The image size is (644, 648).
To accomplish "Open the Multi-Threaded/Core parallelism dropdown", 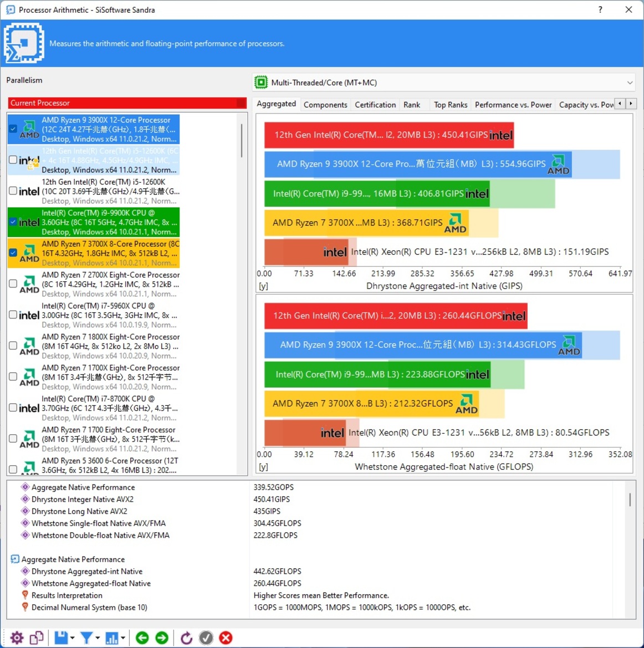I will point(445,83).
